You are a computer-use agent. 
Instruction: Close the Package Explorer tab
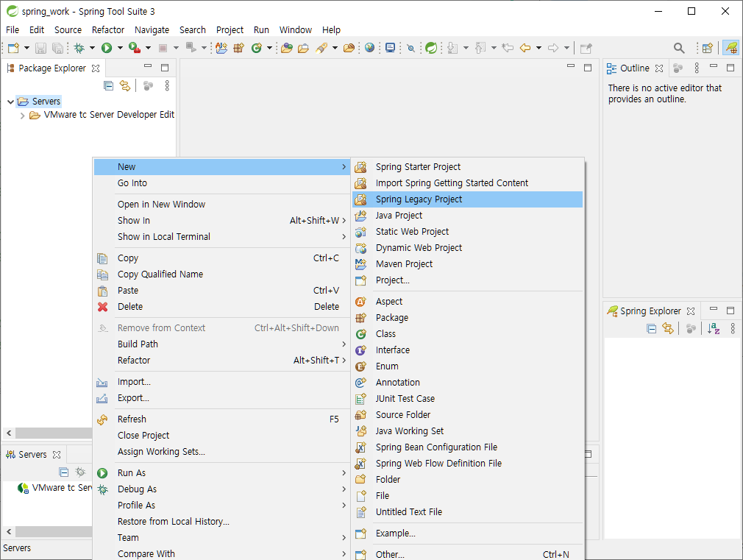point(96,68)
